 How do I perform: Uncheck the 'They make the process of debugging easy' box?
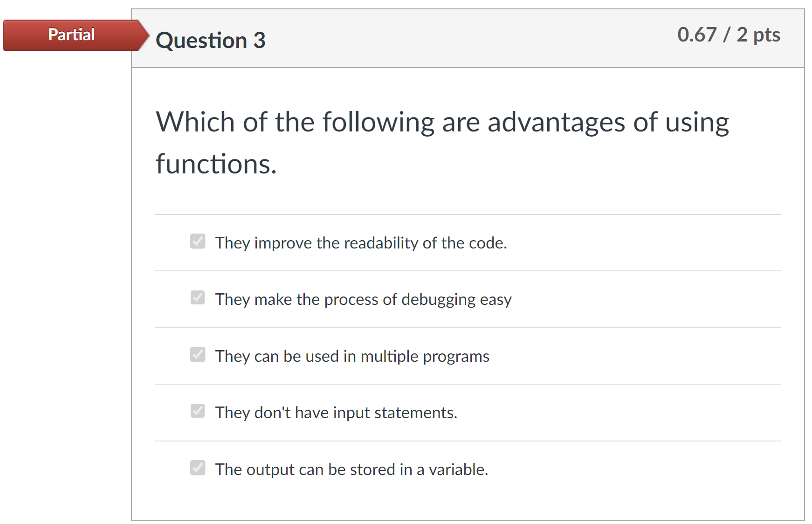pyautogui.click(x=198, y=297)
